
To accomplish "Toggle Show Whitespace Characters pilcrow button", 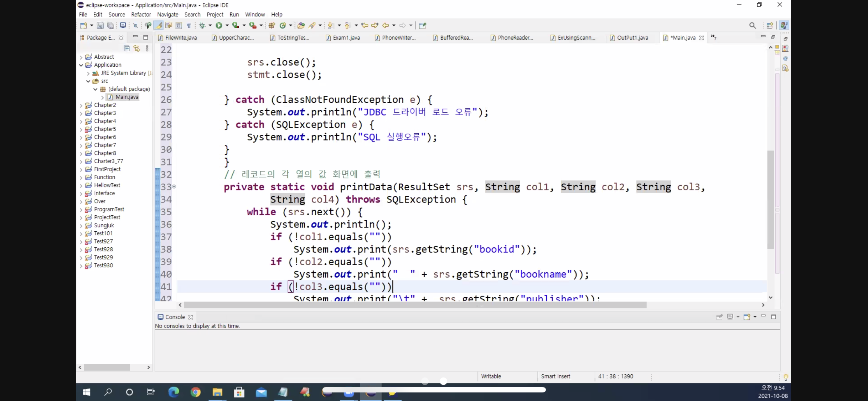I will point(189,26).
